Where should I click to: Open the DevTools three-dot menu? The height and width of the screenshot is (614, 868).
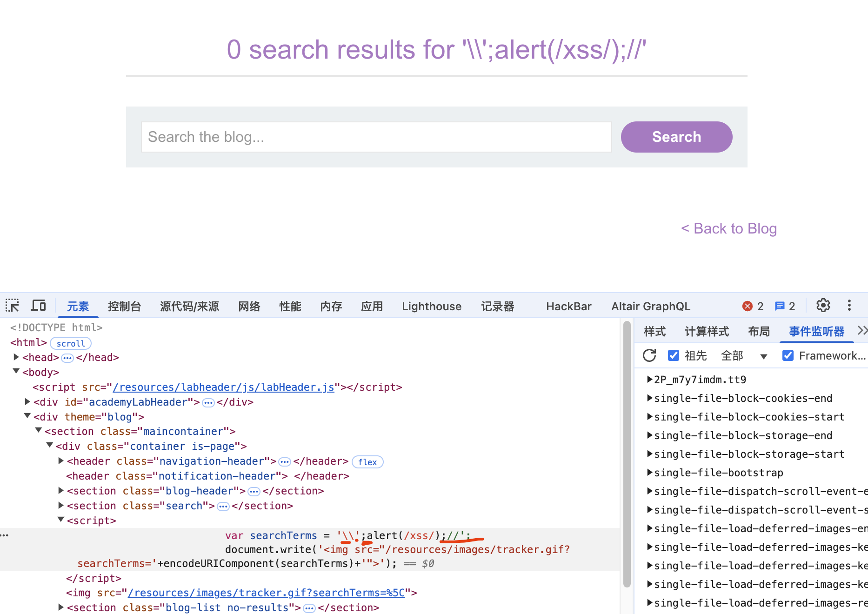tap(849, 306)
